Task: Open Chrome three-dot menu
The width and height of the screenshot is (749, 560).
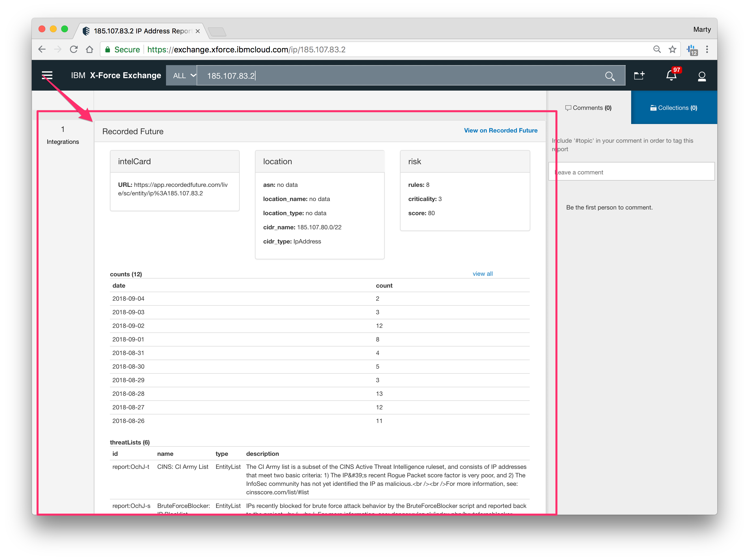Action: point(707,50)
